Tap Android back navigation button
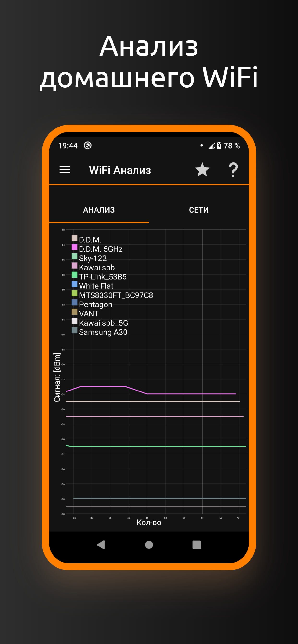298x644 pixels. tap(101, 545)
